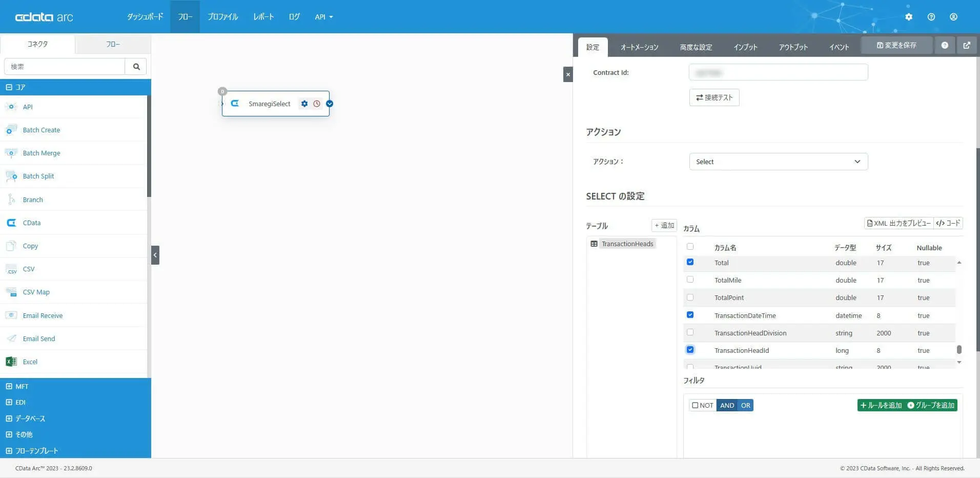Open the ログ menu
Viewport: 980px width, 478px height.
click(x=294, y=17)
